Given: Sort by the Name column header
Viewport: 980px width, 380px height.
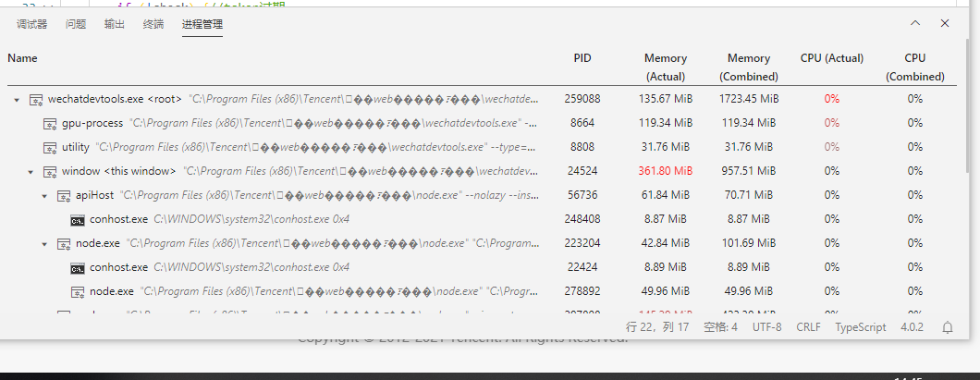Looking at the screenshot, I should point(22,58).
